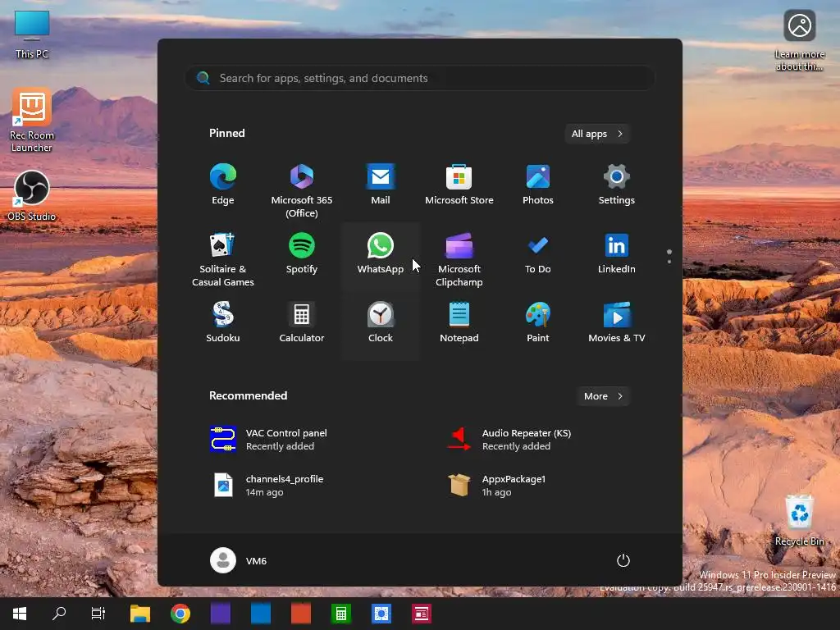Viewport: 840px width, 630px height.
Task: Open Movies & TV
Action: tap(617, 322)
